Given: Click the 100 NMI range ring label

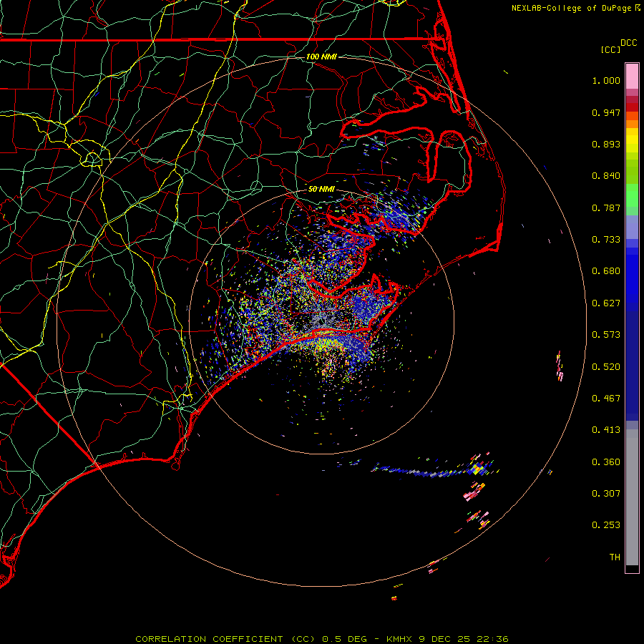Looking at the screenshot, I should 321,57.
